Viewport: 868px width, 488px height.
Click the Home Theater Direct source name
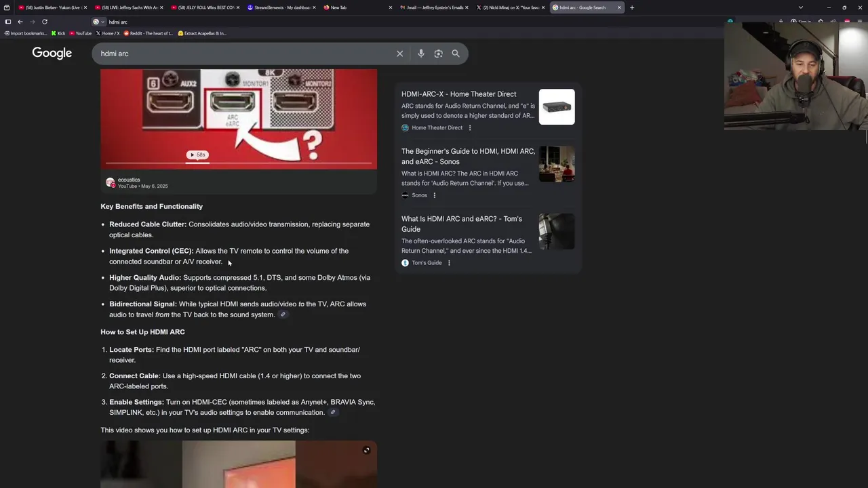click(x=437, y=127)
